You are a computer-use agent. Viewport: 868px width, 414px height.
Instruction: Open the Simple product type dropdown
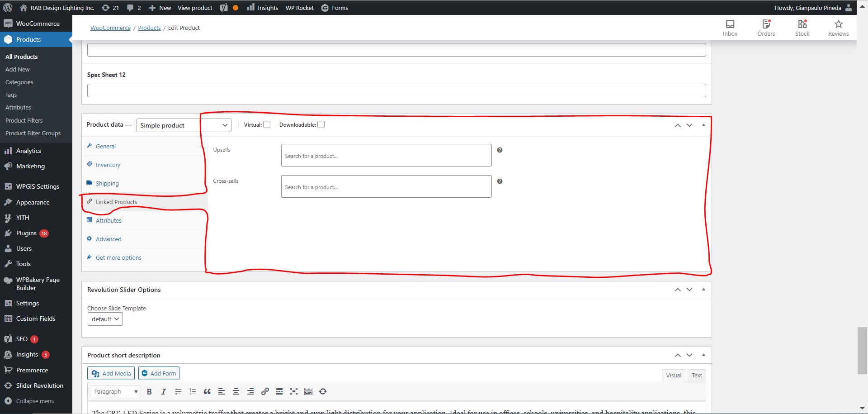pos(184,125)
